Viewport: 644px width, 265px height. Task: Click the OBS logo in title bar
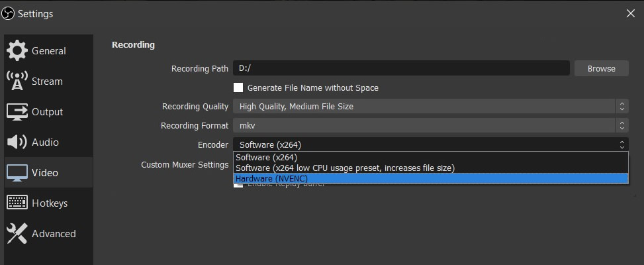pos(8,13)
